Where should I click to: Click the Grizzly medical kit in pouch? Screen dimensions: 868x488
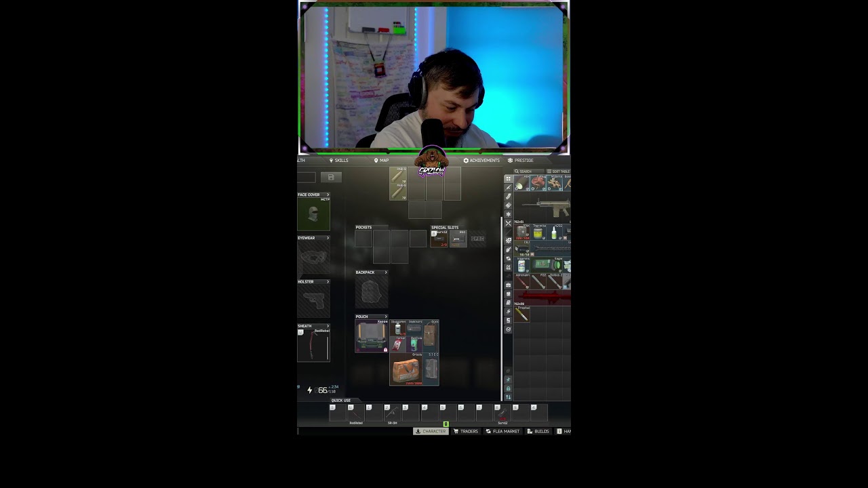(406, 369)
